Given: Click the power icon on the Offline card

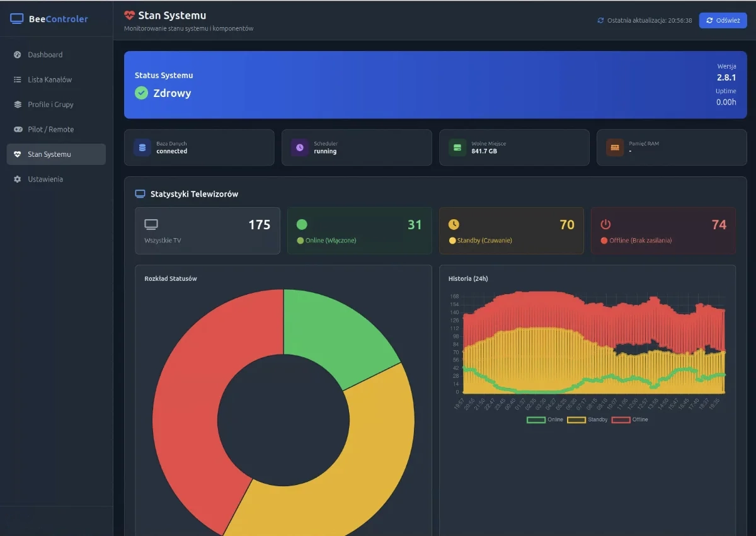Looking at the screenshot, I should pos(605,224).
